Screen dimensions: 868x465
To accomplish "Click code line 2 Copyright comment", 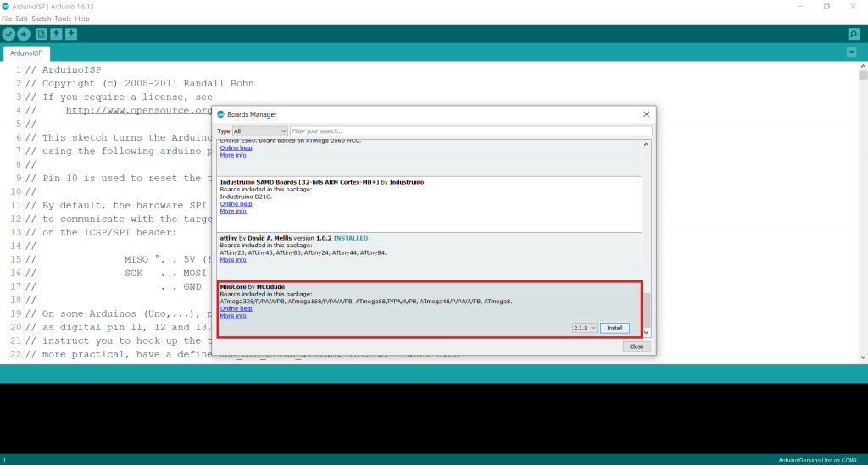I will click(x=140, y=84).
